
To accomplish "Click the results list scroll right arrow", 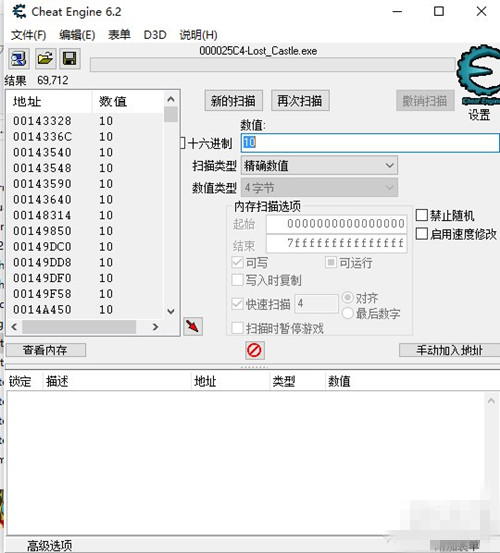I will point(155,327).
